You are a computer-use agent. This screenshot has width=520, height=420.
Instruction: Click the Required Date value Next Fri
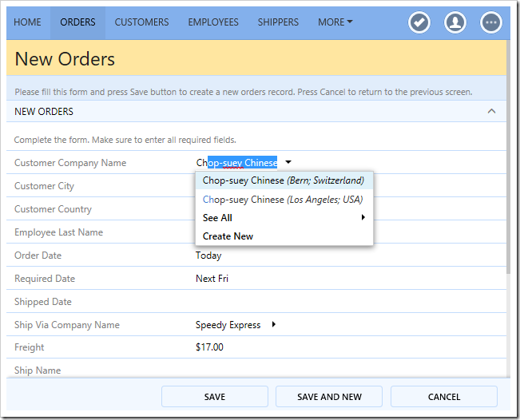(212, 279)
